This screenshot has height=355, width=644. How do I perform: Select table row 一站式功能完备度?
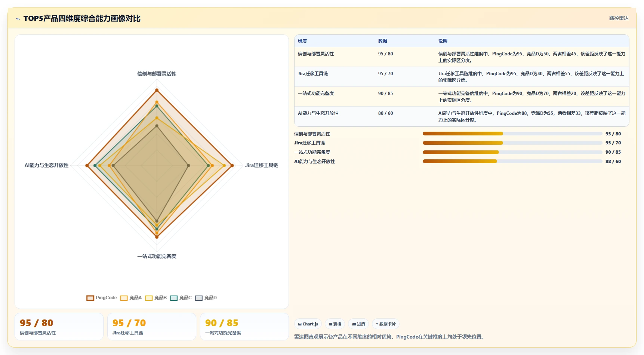click(462, 97)
